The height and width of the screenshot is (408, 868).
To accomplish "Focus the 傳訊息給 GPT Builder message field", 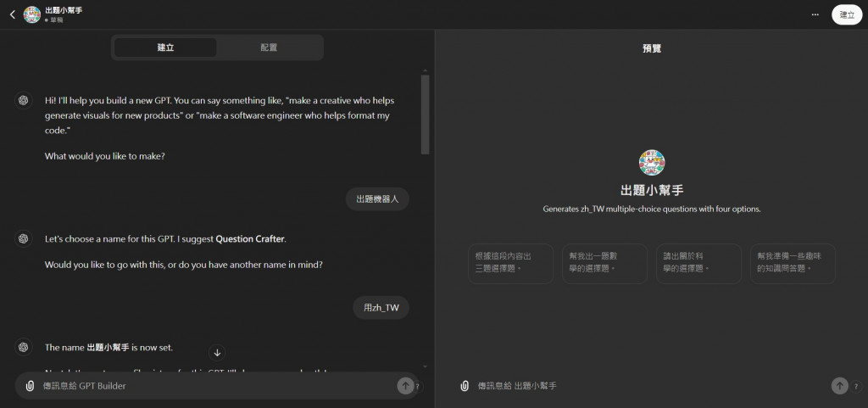I will coord(217,386).
